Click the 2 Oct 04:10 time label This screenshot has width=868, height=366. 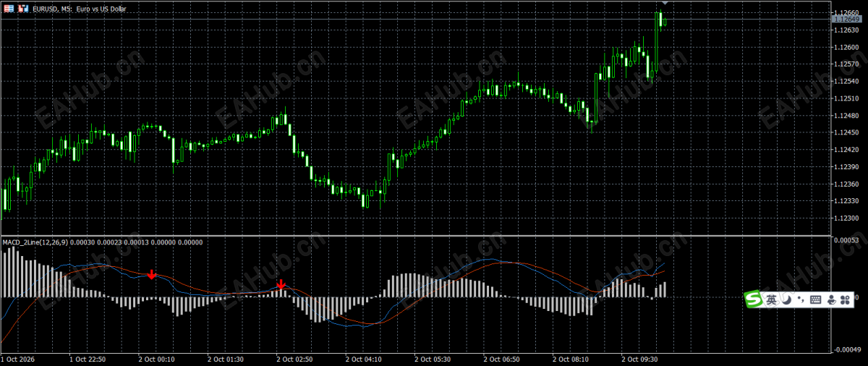click(x=365, y=359)
